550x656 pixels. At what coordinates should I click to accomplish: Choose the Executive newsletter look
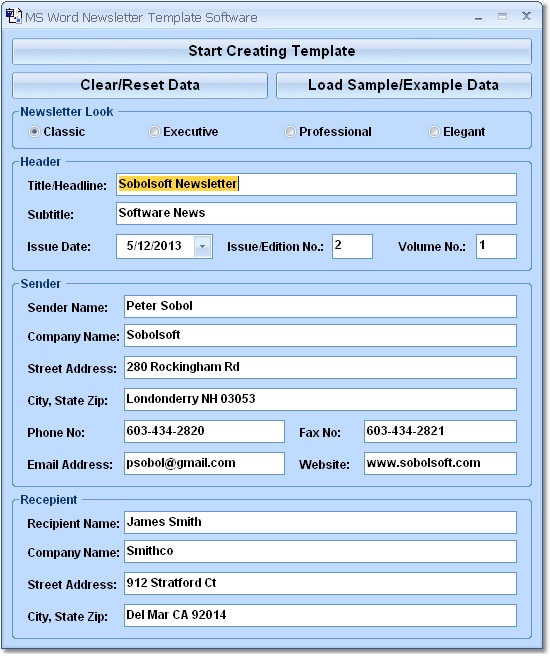pos(154,132)
